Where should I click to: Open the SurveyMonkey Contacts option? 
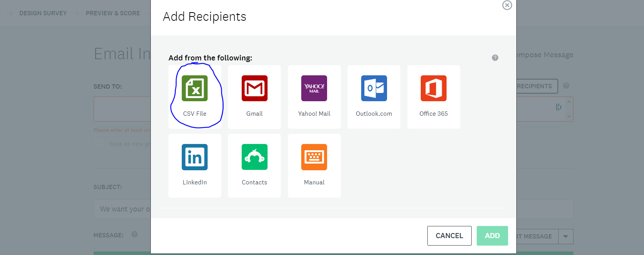coord(255,157)
